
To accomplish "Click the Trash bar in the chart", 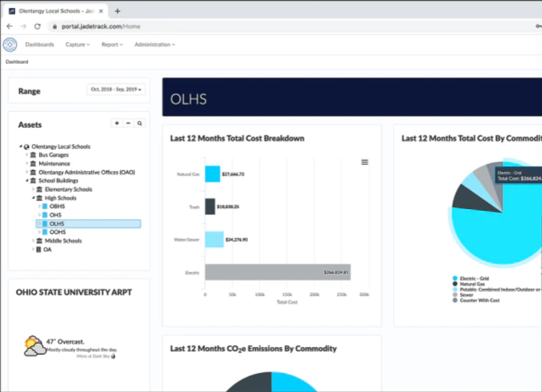I will pyautogui.click(x=210, y=207).
